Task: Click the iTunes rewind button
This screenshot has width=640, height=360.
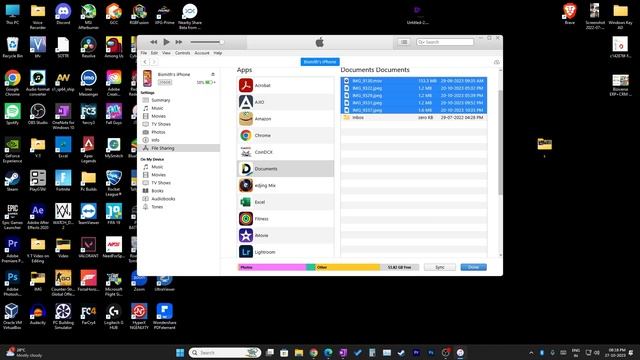Action: tap(153, 42)
